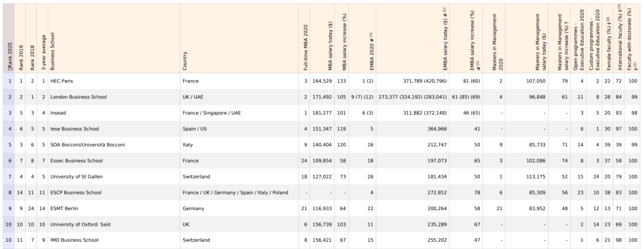Screen dimensions: 644x249
Task: Select the Essec Business School cell
Action: click(x=114, y=161)
